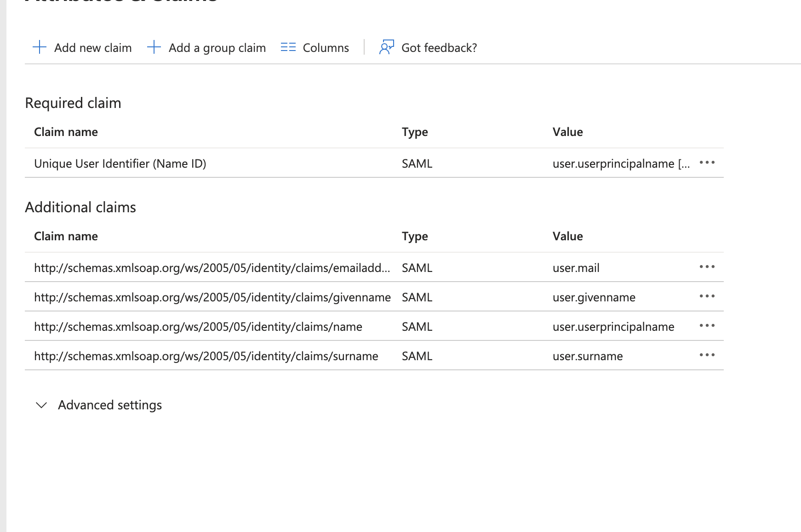Viewport: 801px width, 532px height.
Task: Click the Add new claim label
Action: pos(93,48)
